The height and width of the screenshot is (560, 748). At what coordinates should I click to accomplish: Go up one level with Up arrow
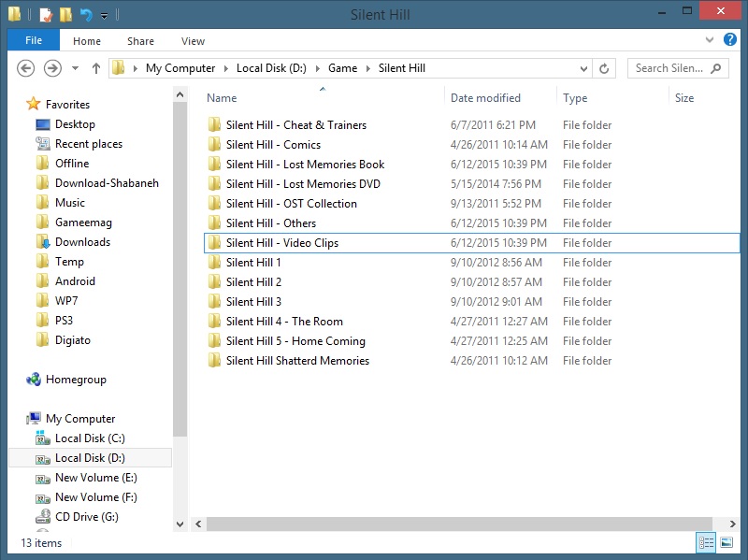click(x=96, y=68)
